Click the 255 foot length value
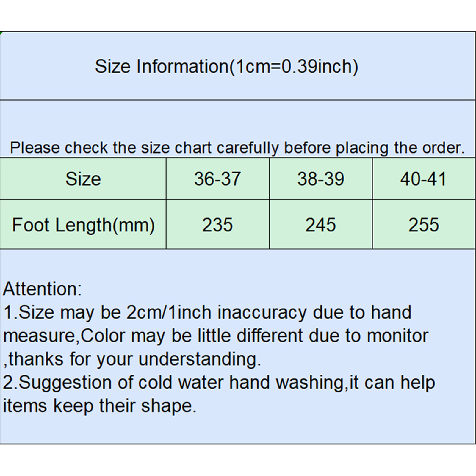This screenshot has height=476, width=476. tap(423, 225)
